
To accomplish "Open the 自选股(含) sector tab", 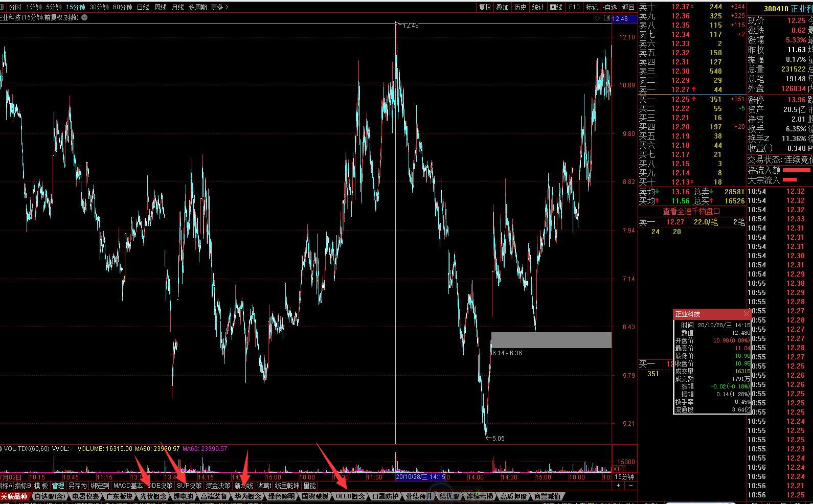I will pyautogui.click(x=50, y=496).
